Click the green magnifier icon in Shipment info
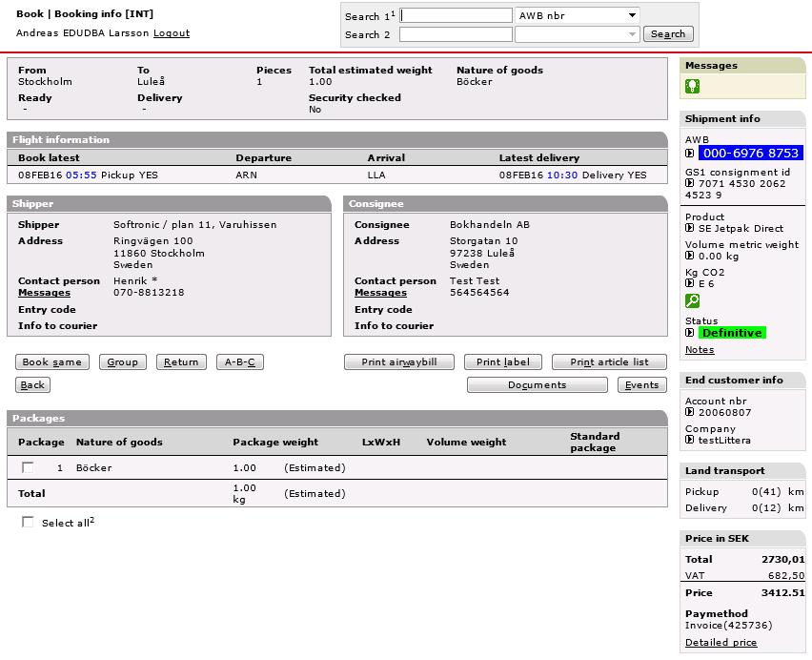This screenshot has width=812, height=660. pyautogui.click(x=692, y=300)
